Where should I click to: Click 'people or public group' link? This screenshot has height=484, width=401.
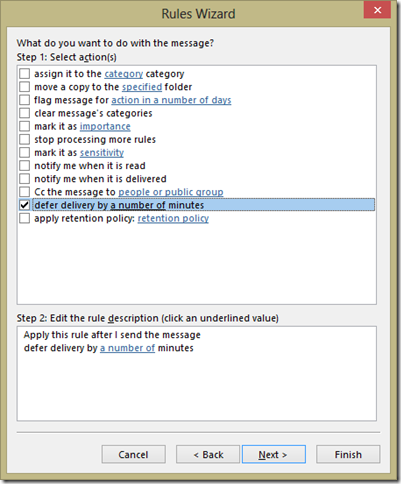click(171, 192)
